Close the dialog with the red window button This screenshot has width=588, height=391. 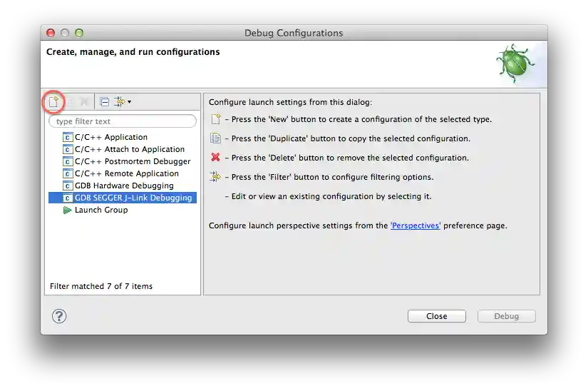pos(51,33)
